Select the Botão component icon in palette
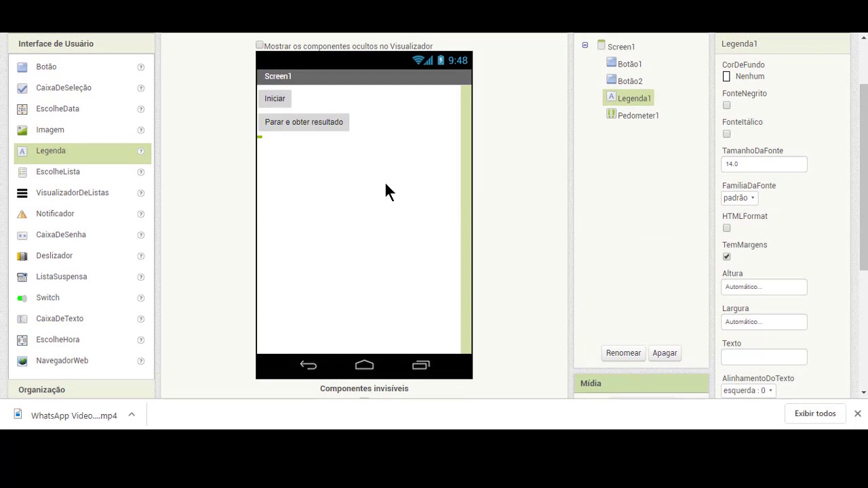Image resolution: width=868 pixels, height=488 pixels. click(x=22, y=67)
